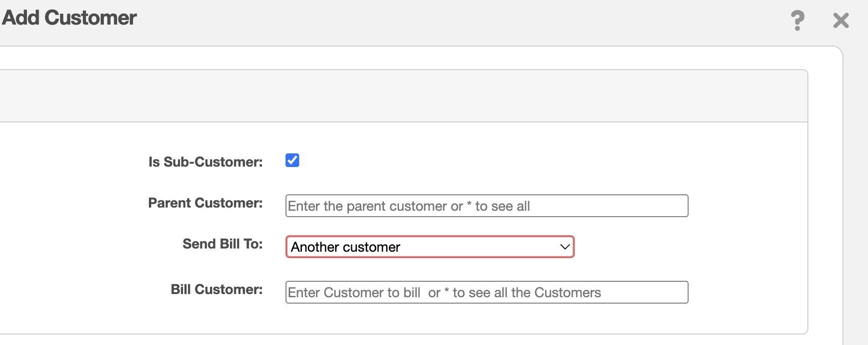Select the "Another customer" selected value text
The width and height of the screenshot is (868, 345).
(x=345, y=247)
